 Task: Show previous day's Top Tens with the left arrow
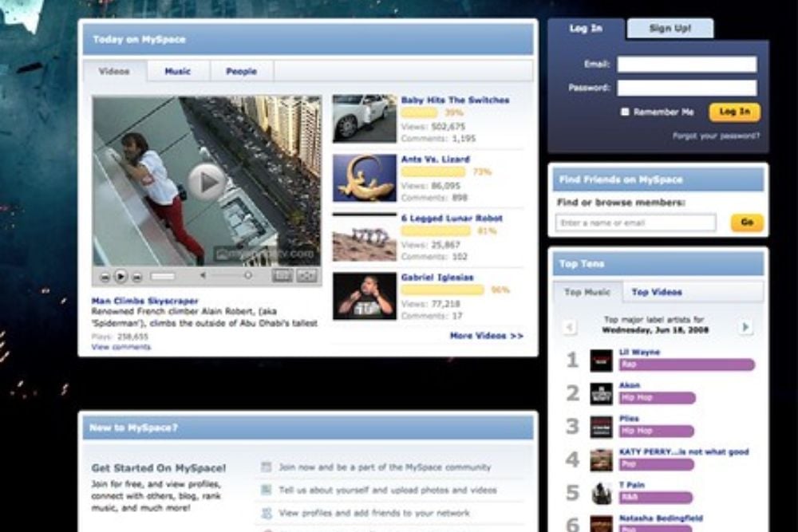(569, 327)
